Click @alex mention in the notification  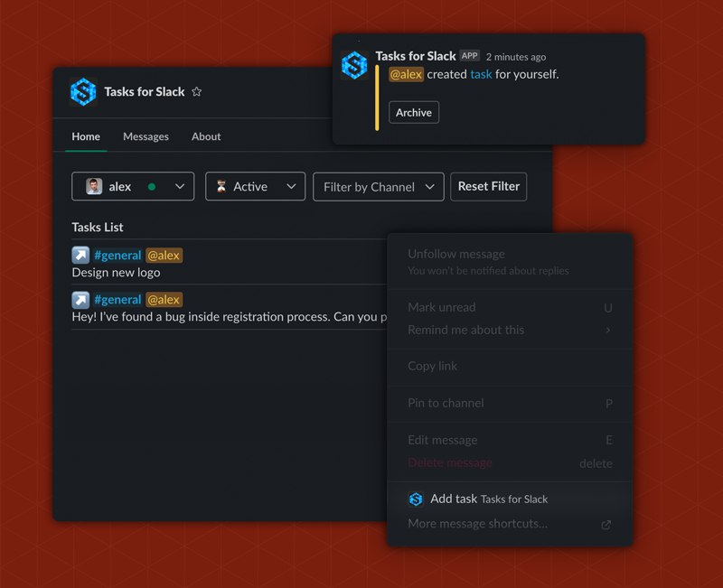coord(406,74)
